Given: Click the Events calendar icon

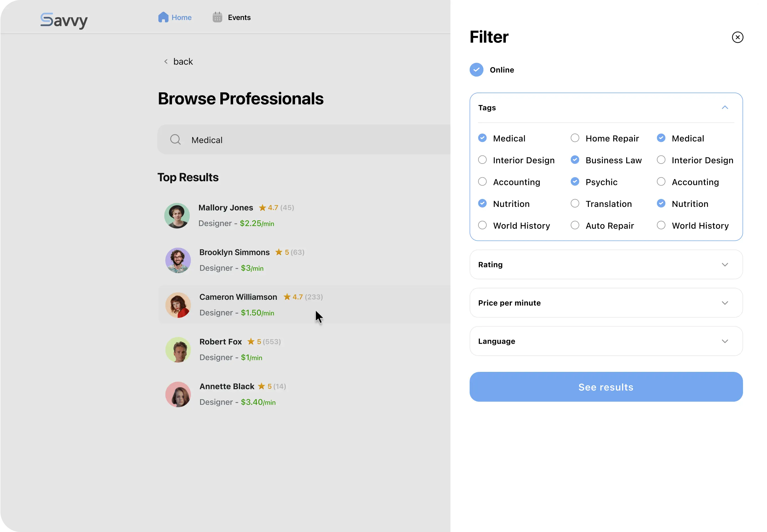Looking at the screenshot, I should click(217, 17).
